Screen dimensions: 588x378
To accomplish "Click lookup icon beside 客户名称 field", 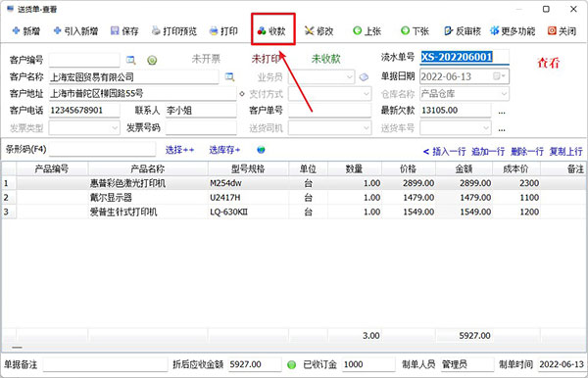I will click(x=229, y=77).
